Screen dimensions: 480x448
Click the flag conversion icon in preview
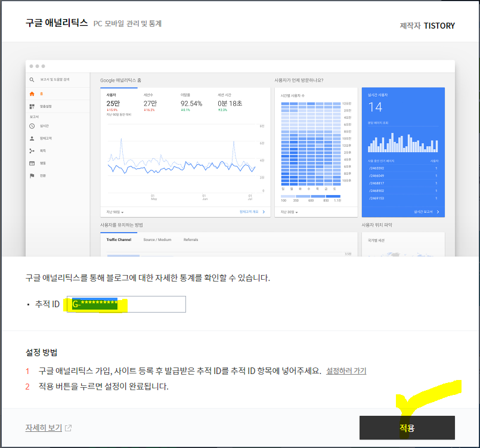(x=32, y=175)
